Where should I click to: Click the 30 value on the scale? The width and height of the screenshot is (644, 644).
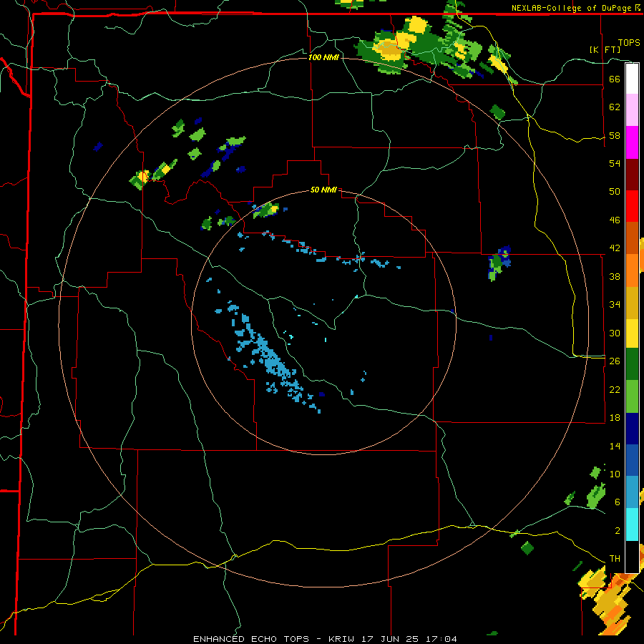coord(615,333)
